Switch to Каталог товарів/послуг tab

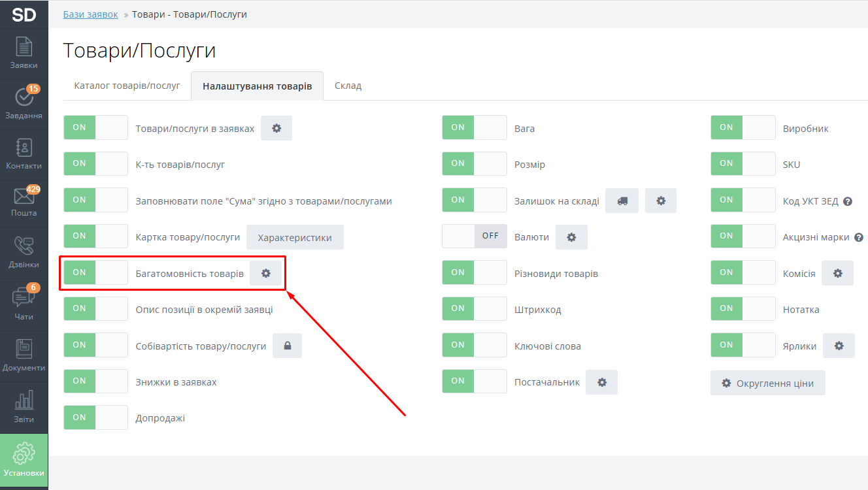coord(127,86)
